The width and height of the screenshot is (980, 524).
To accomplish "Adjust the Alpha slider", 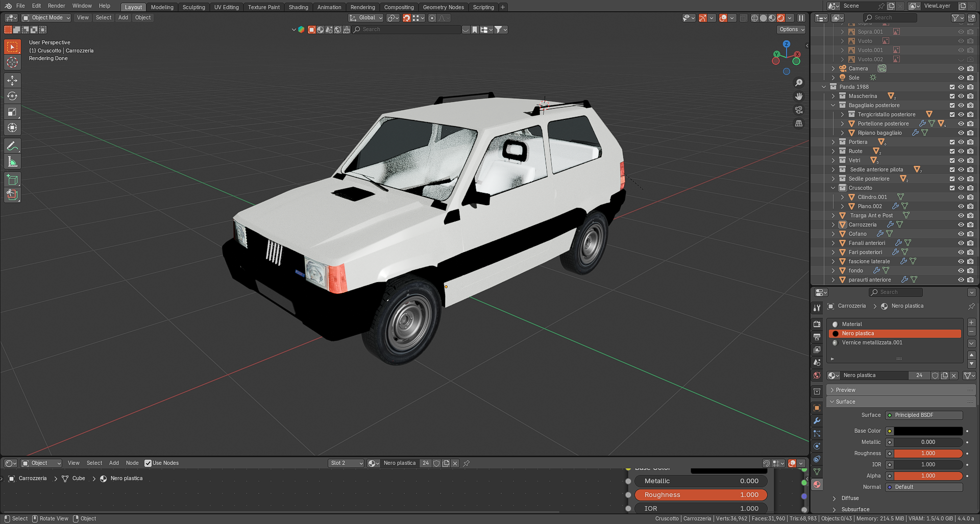I will (x=928, y=476).
